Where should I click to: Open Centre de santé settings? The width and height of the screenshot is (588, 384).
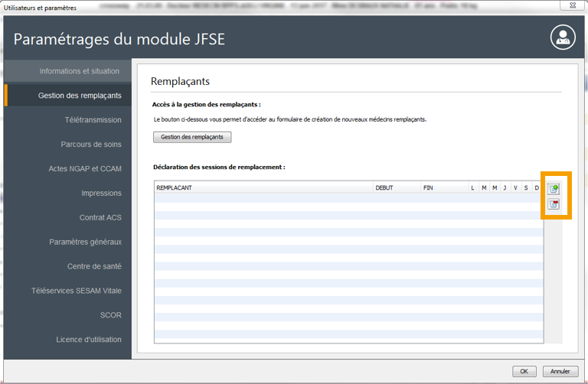pyautogui.click(x=68, y=266)
